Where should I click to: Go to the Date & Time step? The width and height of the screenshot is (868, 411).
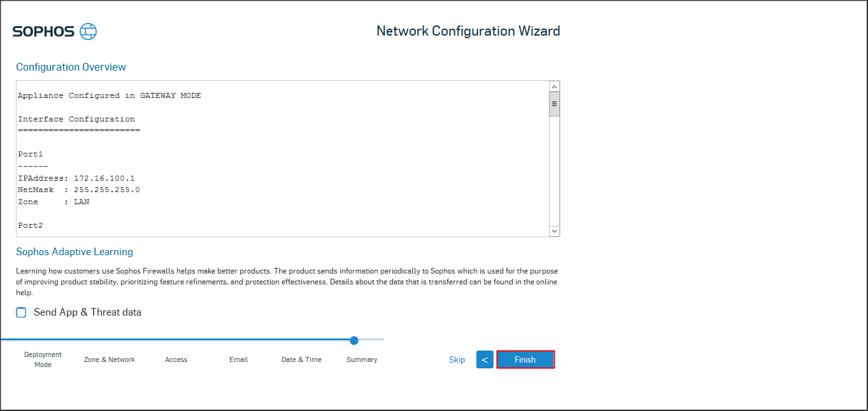pos(301,359)
